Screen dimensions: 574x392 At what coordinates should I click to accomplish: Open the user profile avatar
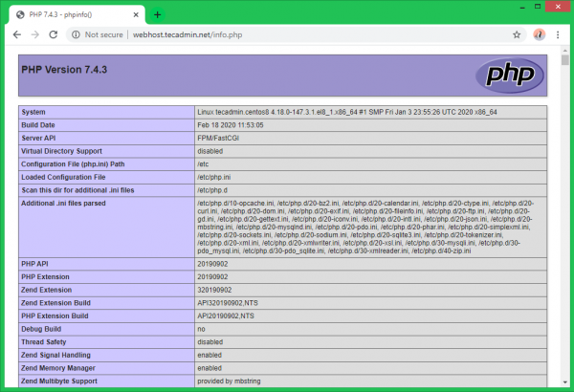coord(539,34)
